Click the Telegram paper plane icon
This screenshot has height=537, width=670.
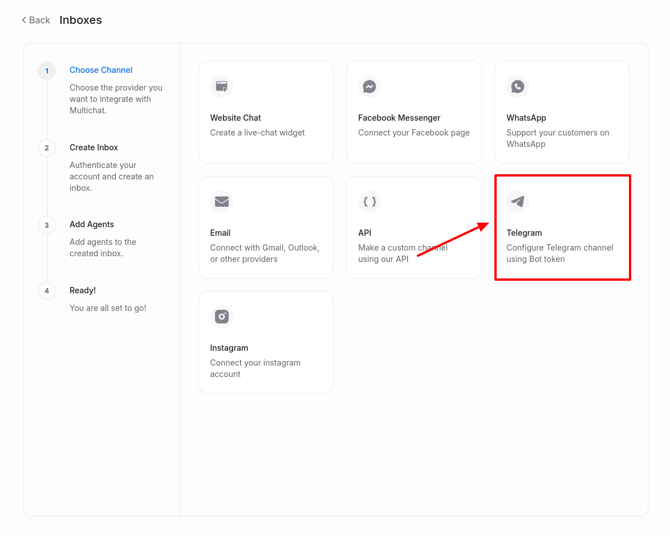(x=518, y=202)
